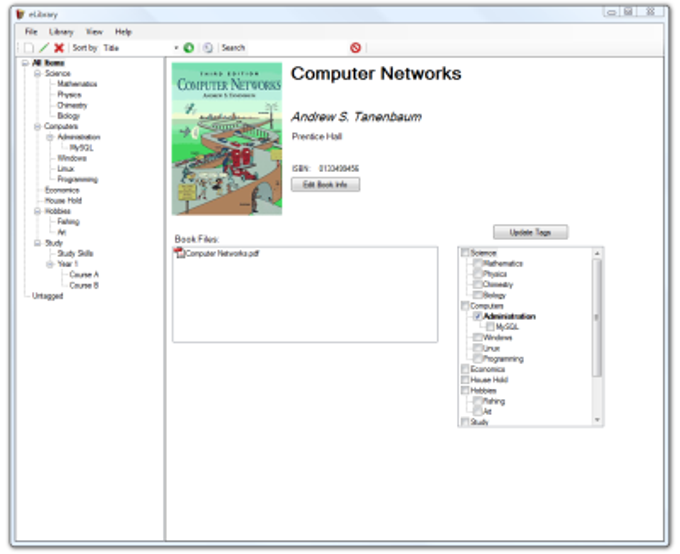
Task: Tick the Fishing tag checkbox
Action: click(477, 401)
